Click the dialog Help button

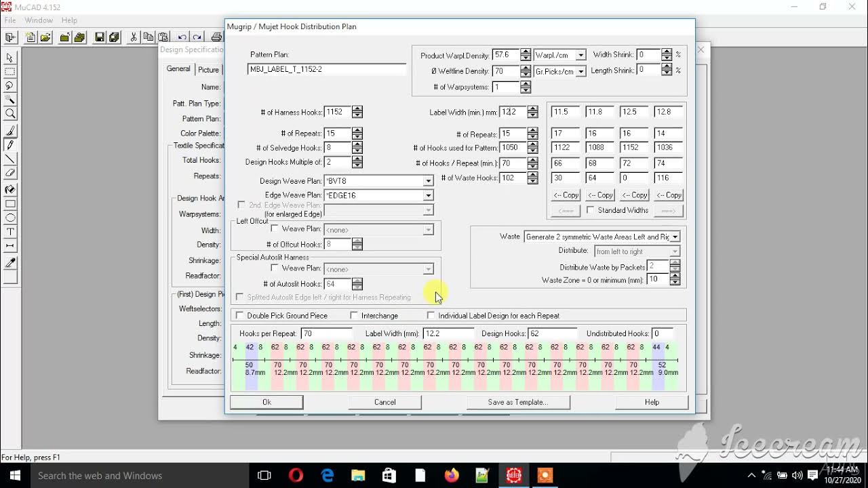point(652,402)
